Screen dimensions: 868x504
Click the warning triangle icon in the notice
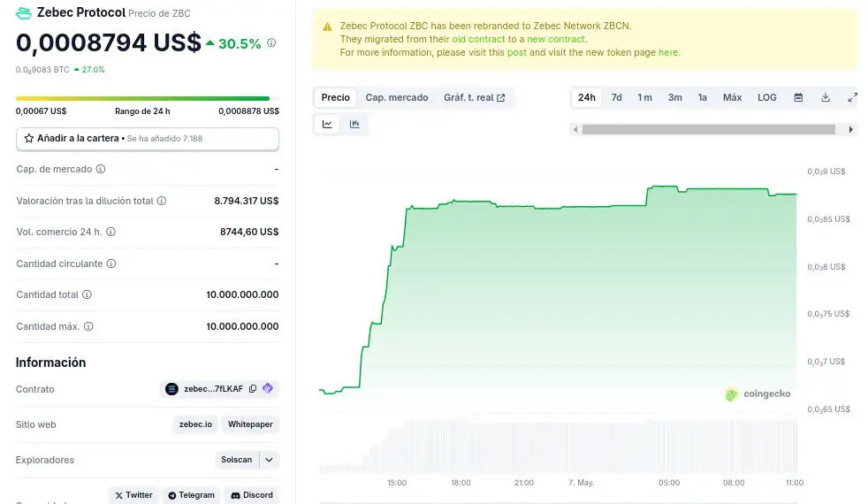[x=327, y=27]
